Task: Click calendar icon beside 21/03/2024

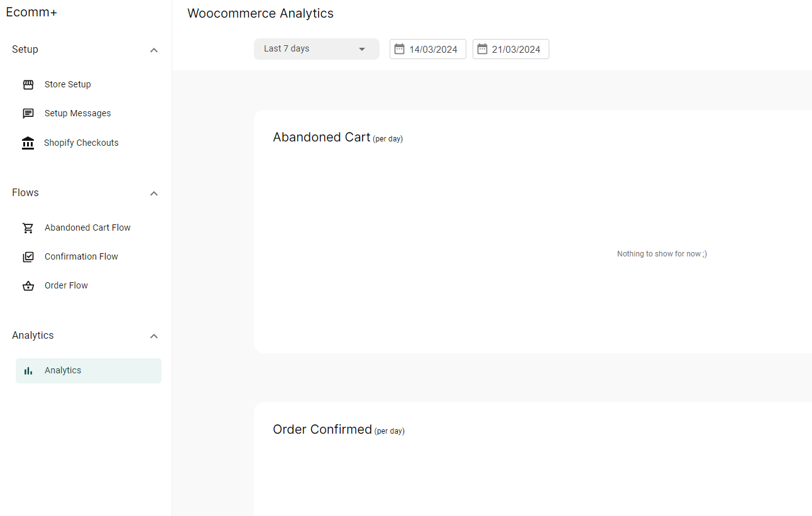Action: (x=482, y=49)
